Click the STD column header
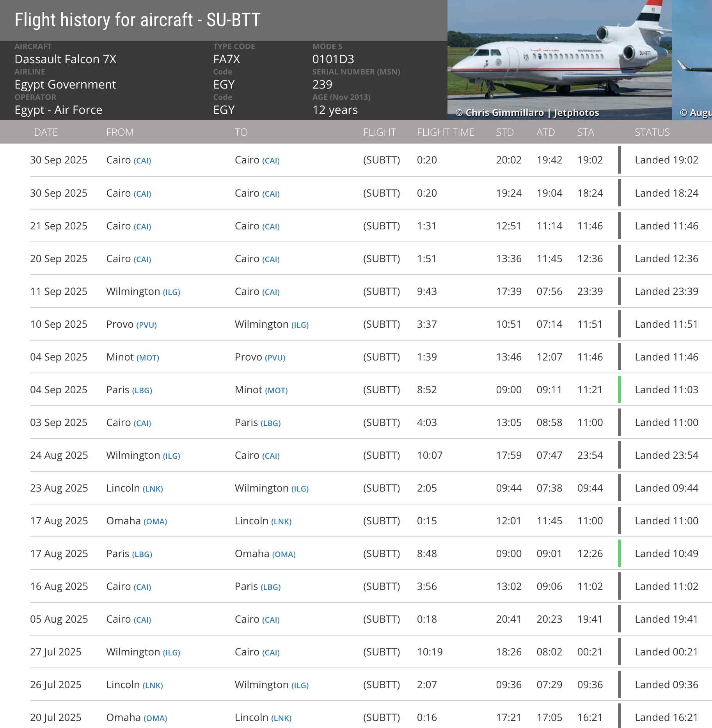The image size is (712, 728). pos(504,132)
